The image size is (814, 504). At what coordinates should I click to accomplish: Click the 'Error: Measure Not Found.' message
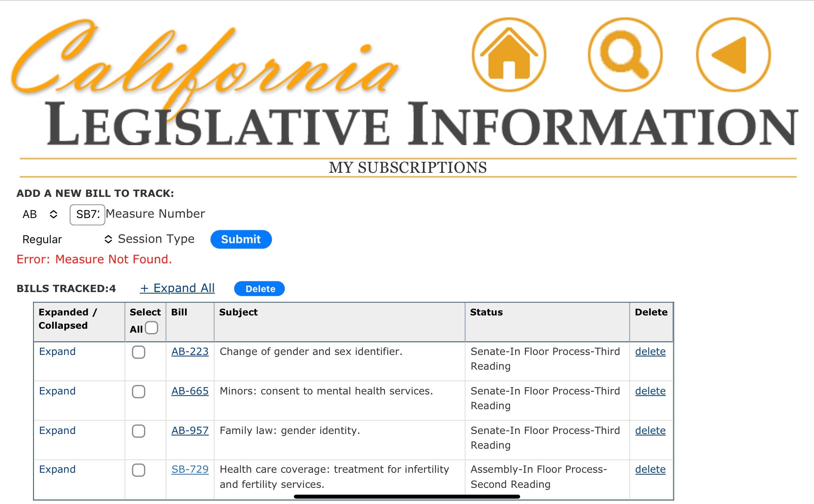tap(94, 259)
